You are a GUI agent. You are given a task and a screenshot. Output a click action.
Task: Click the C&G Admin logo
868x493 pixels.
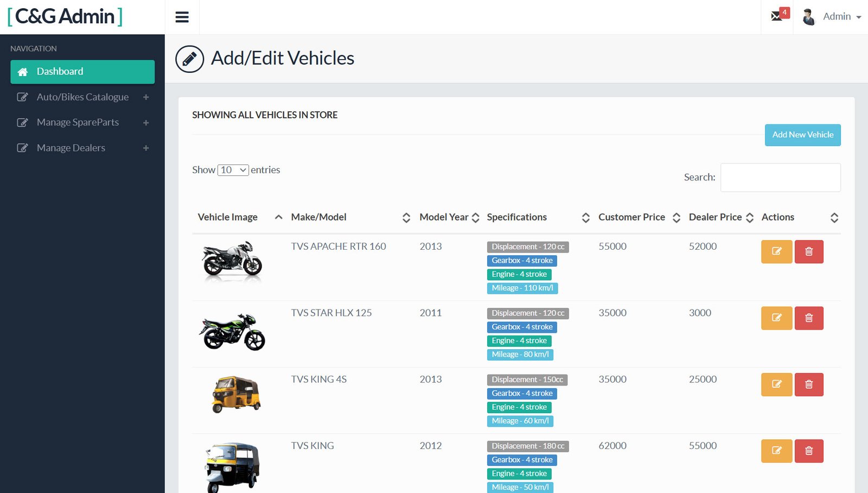pyautogui.click(x=65, y=16)
